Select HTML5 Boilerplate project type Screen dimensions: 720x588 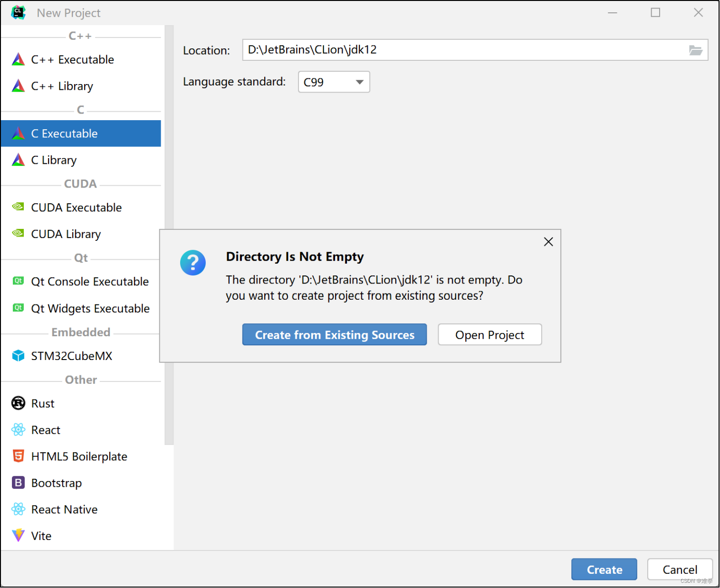pos(81,456)
